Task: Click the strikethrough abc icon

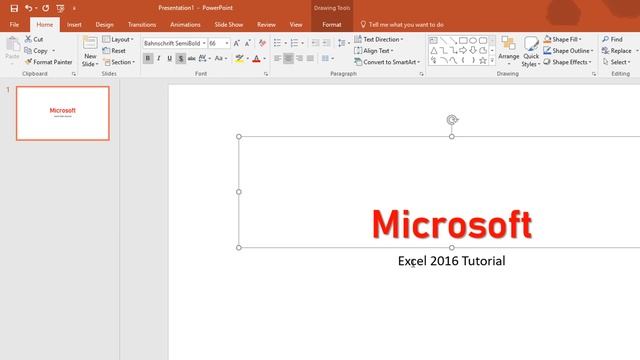Action: click(x=191, y=58)
